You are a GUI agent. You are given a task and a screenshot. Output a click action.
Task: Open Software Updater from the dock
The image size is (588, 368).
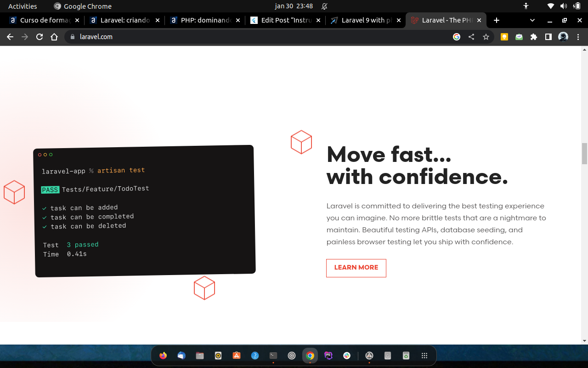coord(369,356)
